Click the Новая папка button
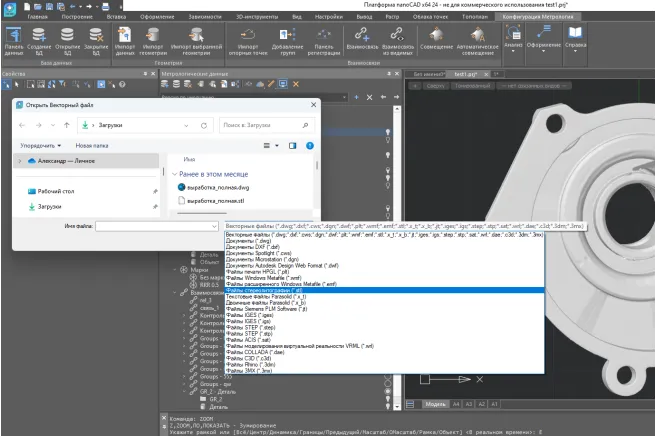This screenshot has height=436, width=656. click(x=91, y=145)
